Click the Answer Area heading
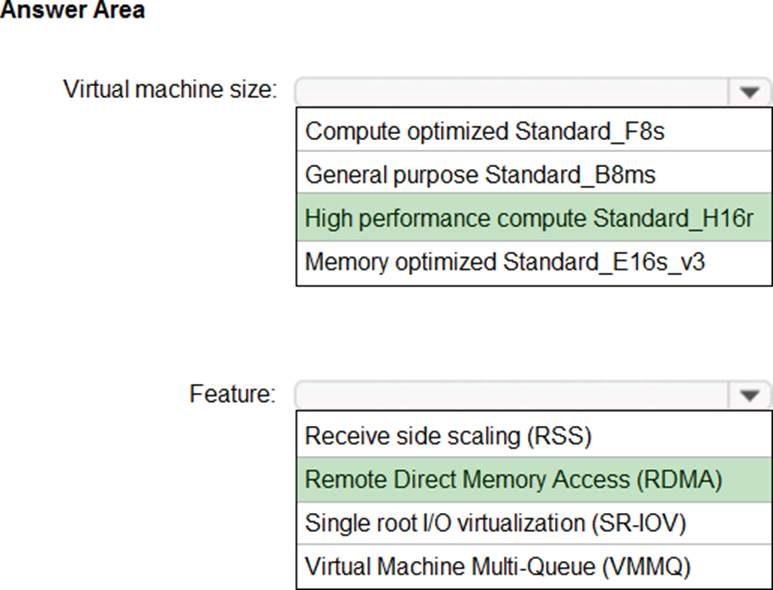This screenshot has width=773, height=590. 72,10
